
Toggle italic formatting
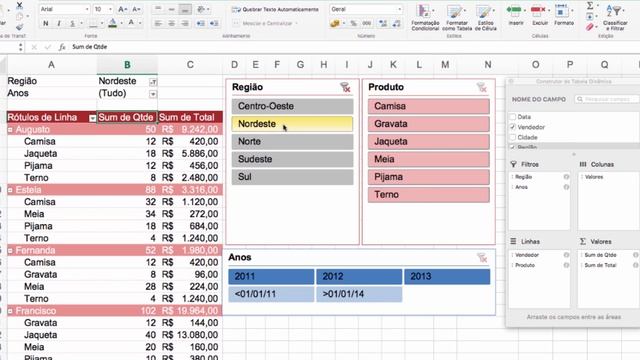click(x=59, y=23)
